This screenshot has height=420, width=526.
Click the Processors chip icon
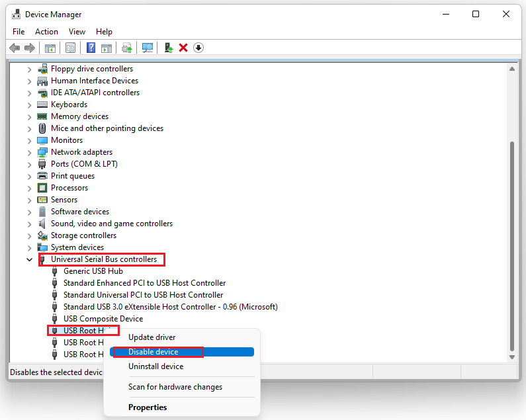(x=42, y=188)
